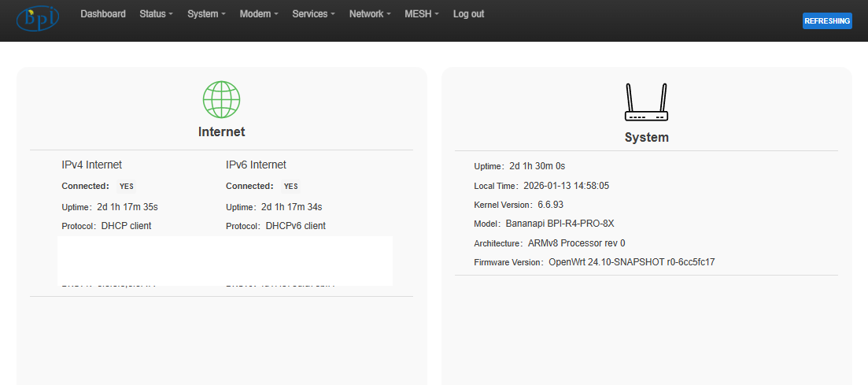Click the Model Bananapi BPI-R4-PRO-8X text
Image resolution: width=868 pixels, height=385 pixels.
point(559,224)
